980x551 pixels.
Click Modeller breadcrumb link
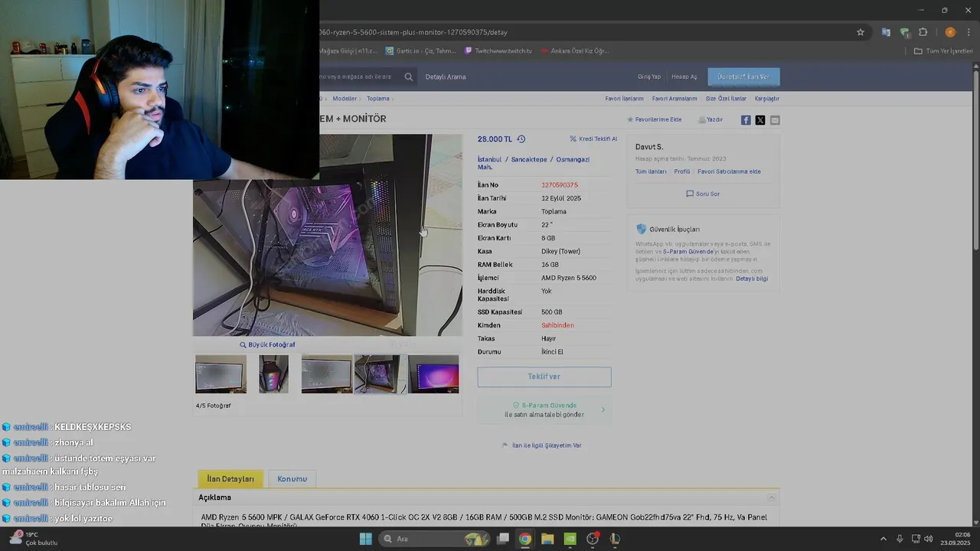[x=345, y=99]
